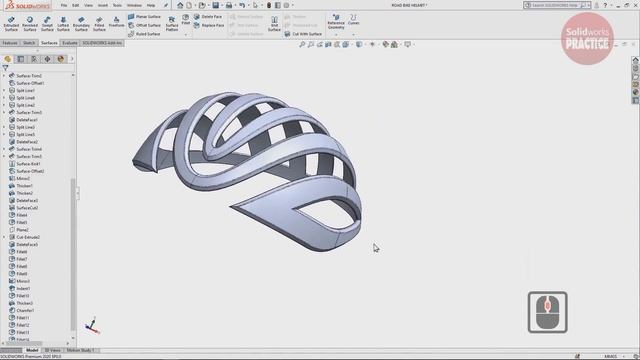Image resolution: width=640 pixels, height=360 pixels.
Task: Select the Surface Flatten tool
Action: click(172, 24)
